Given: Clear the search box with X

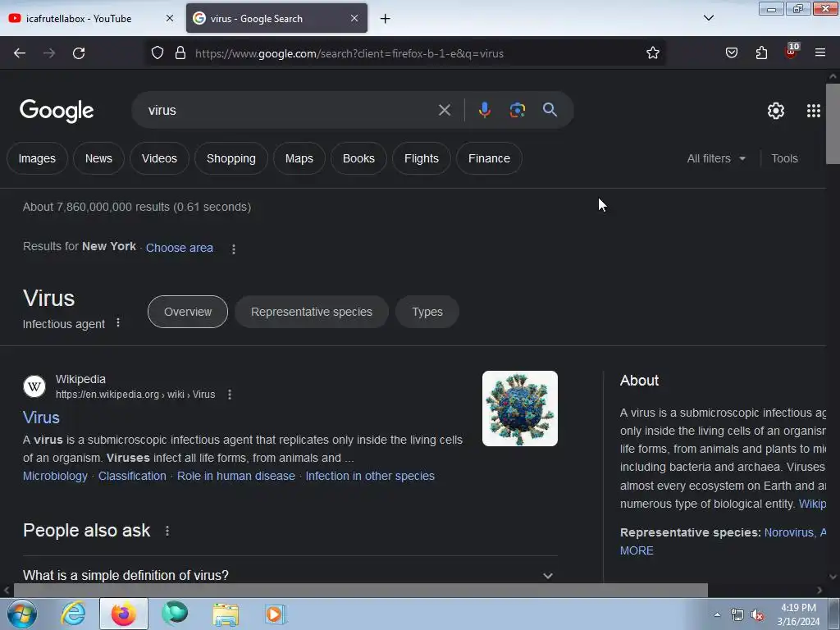Looking at the screenshot, I should tap(444, 111).
